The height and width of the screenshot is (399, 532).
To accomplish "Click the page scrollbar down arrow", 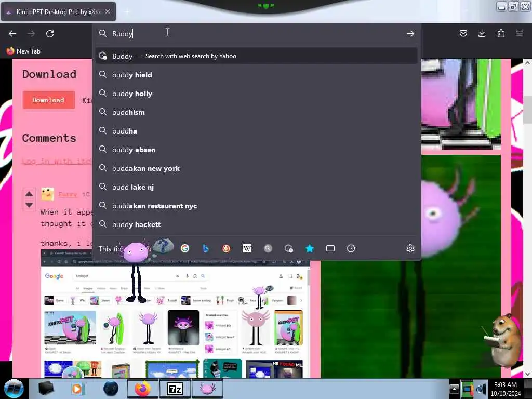I will [527, 374].
